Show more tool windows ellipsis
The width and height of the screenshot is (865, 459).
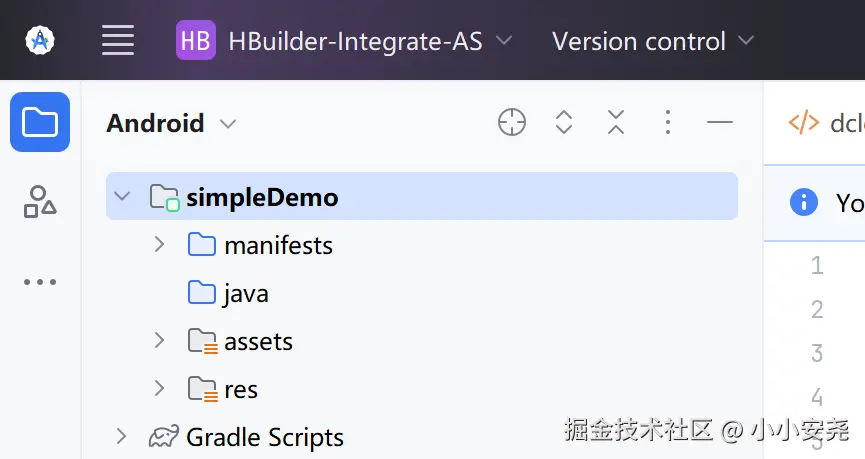pyautogui.click(x=40, y=282)
